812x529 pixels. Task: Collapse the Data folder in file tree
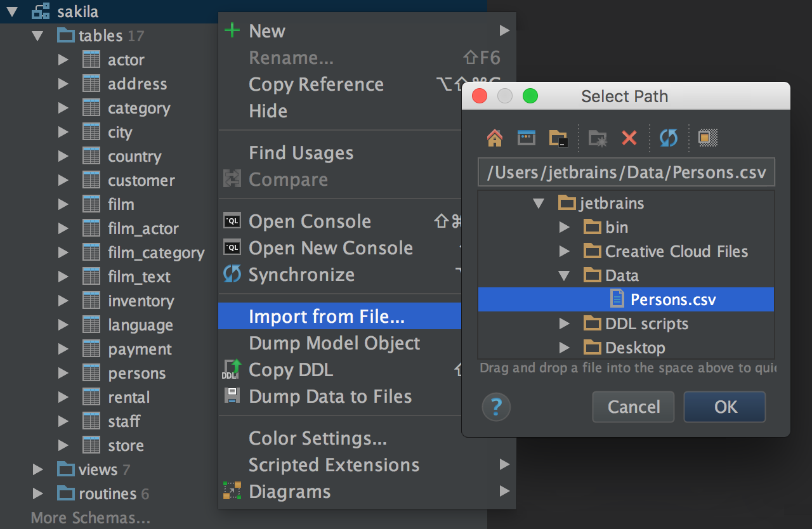(564, 275)
